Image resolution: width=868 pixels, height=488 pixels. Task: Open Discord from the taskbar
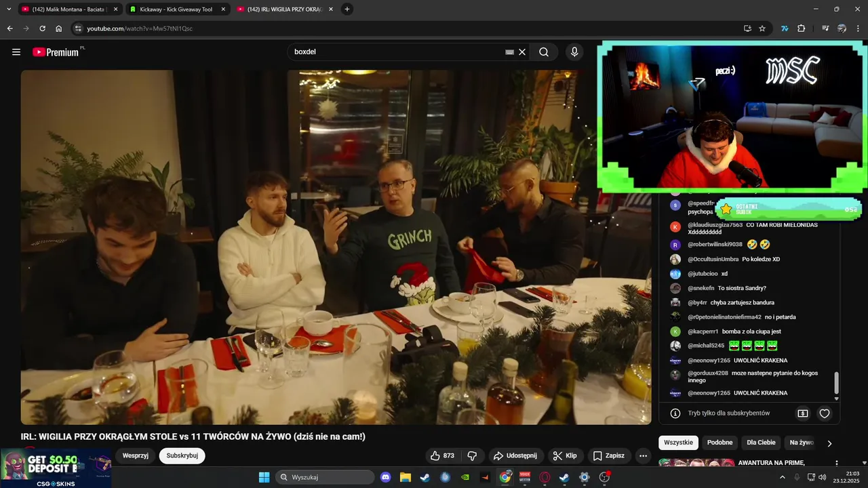[386, 477]
